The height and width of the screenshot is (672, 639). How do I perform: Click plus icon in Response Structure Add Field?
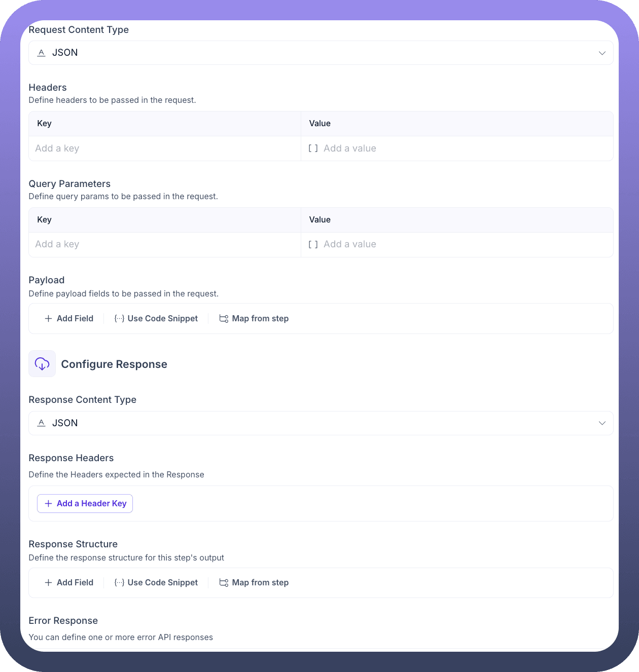49,583
